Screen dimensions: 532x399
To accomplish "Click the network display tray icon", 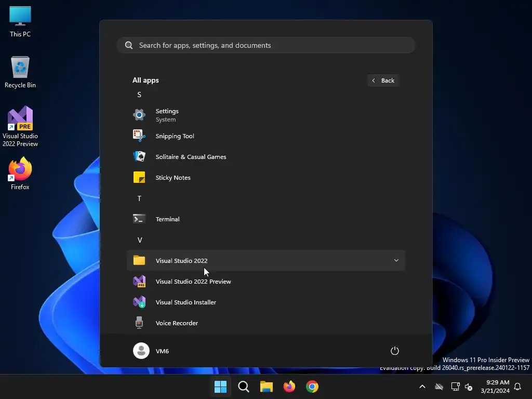I will click(455, 387).
